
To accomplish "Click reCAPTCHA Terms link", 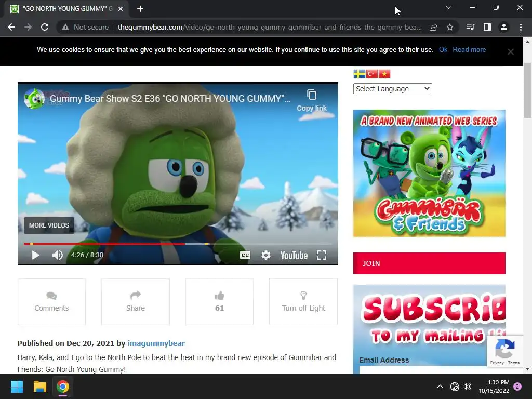I will tap(514, 363).
